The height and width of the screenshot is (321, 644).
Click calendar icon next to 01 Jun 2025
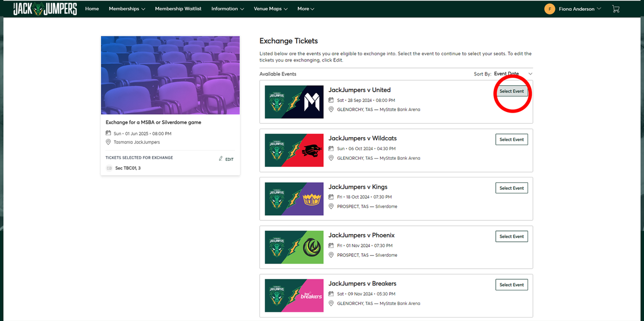coord(108,133)
